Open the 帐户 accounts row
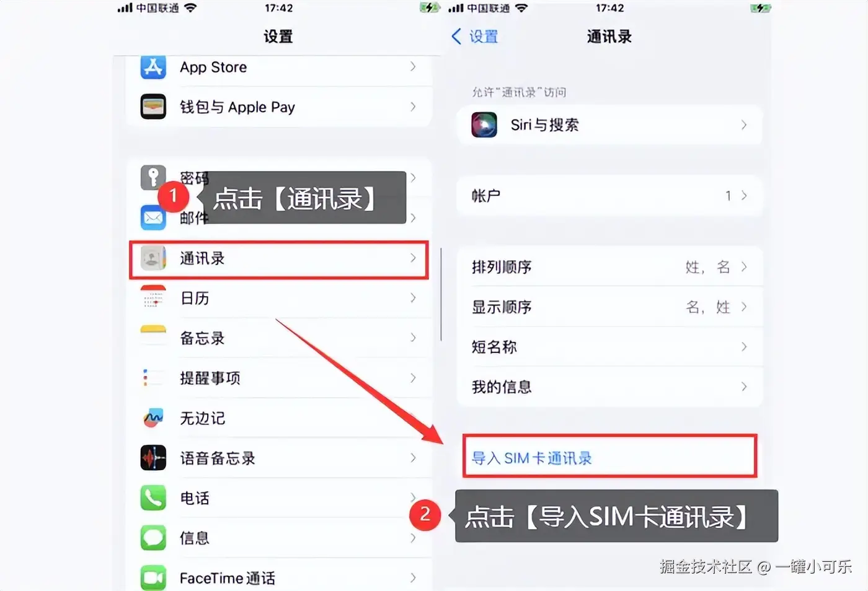The height and width of the screenshot is (591, 868). point(609,196)
